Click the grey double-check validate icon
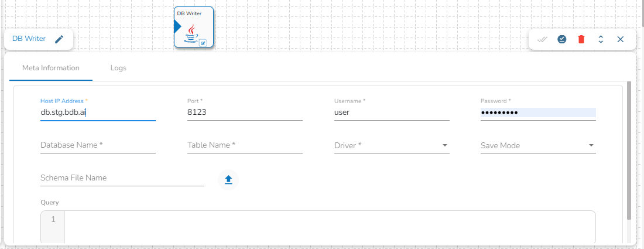The height and width of the screenshot is (249, 644). coord(542,39)
